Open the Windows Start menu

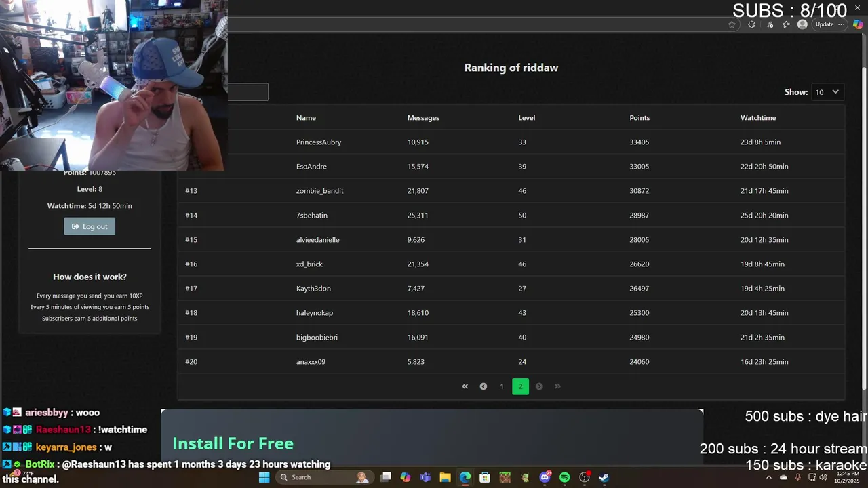[264, 477]
